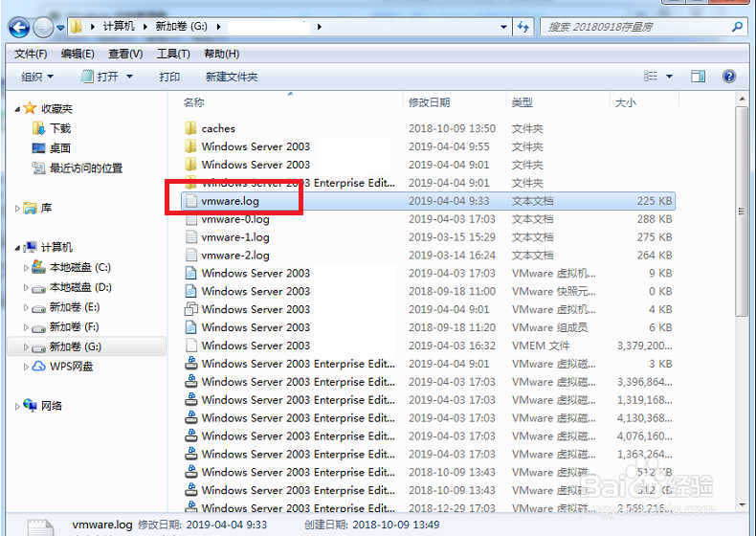Click icon of the 3 KB virtual disk
This screenshot has height=536, width=756.
click(191, 364)
